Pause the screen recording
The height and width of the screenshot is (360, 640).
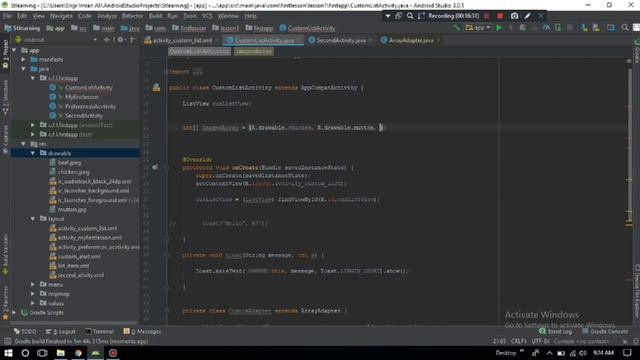click(487, 16)
